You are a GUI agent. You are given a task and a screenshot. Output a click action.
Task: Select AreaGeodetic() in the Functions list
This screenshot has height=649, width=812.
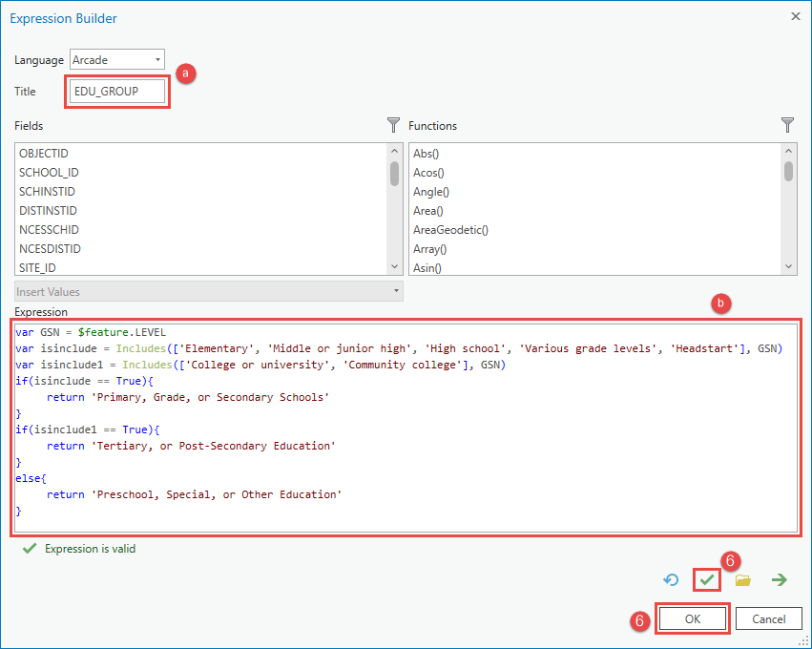point(450,229)
